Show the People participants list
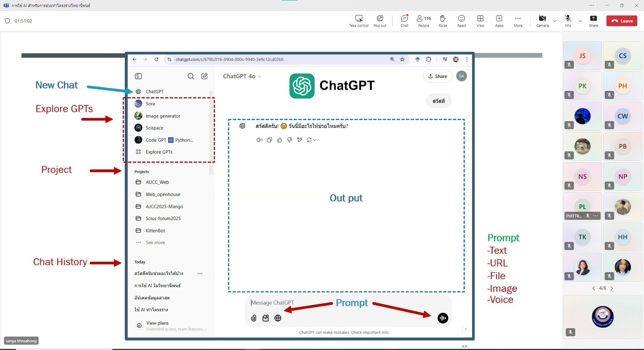 (x=424, y=21)
